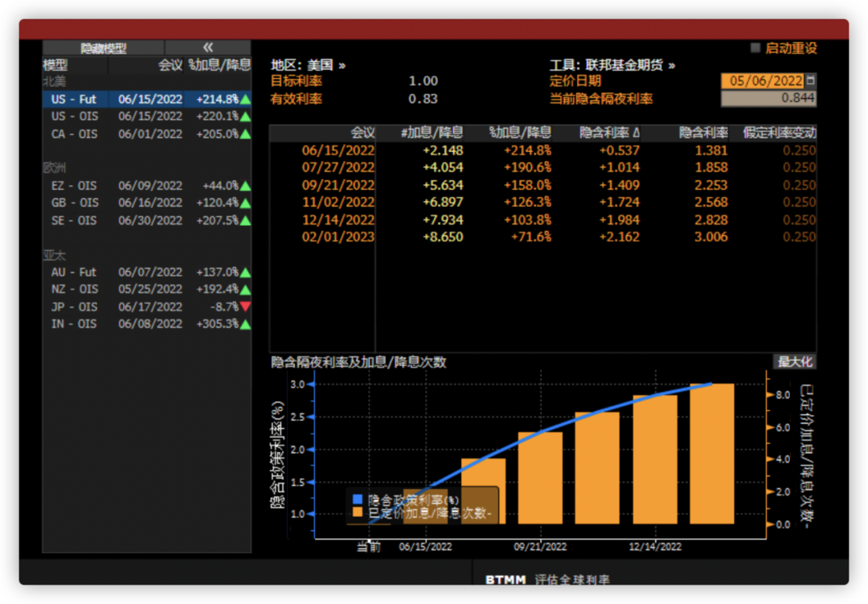This screenshot has width=868, height=604.
Task: Click the green up arrow on US - OIS row
Action: [245, 117]
